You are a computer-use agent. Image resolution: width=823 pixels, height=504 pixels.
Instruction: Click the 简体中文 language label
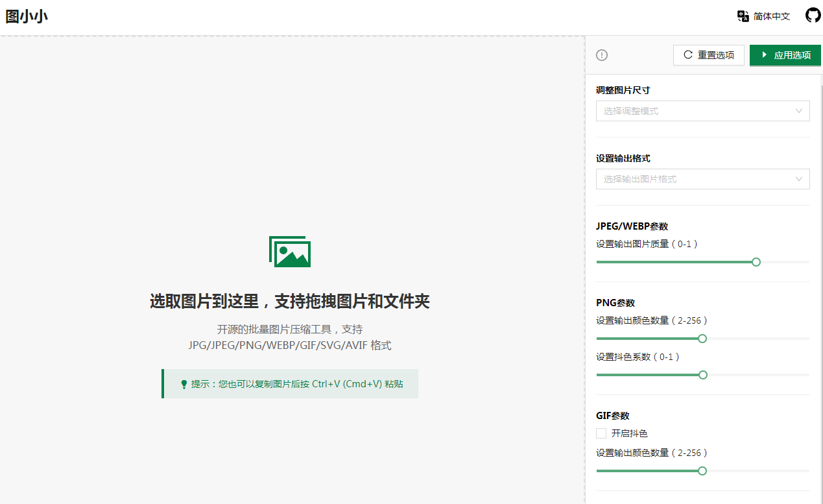(x=772, y=16)
